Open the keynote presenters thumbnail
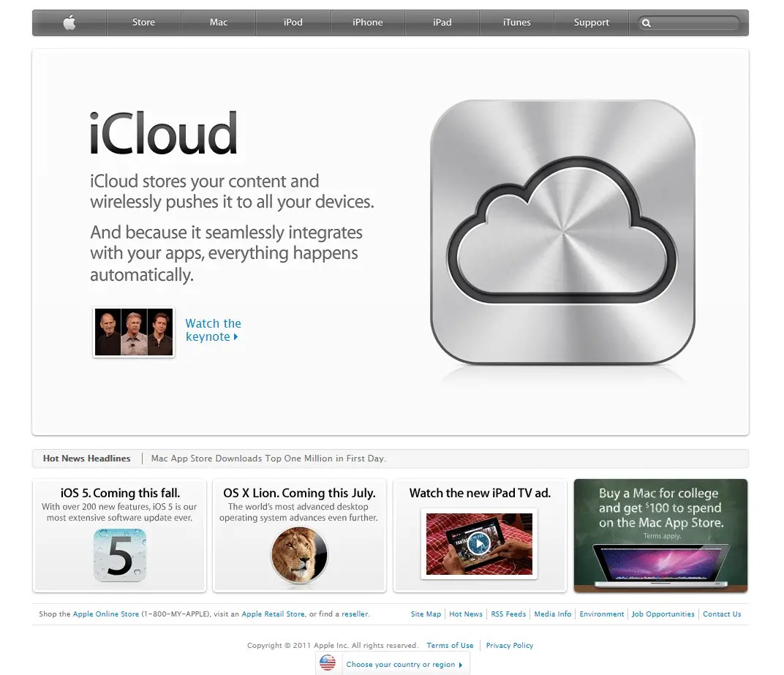Viewport: 784px width, 675px height. (x=134, y=332)
